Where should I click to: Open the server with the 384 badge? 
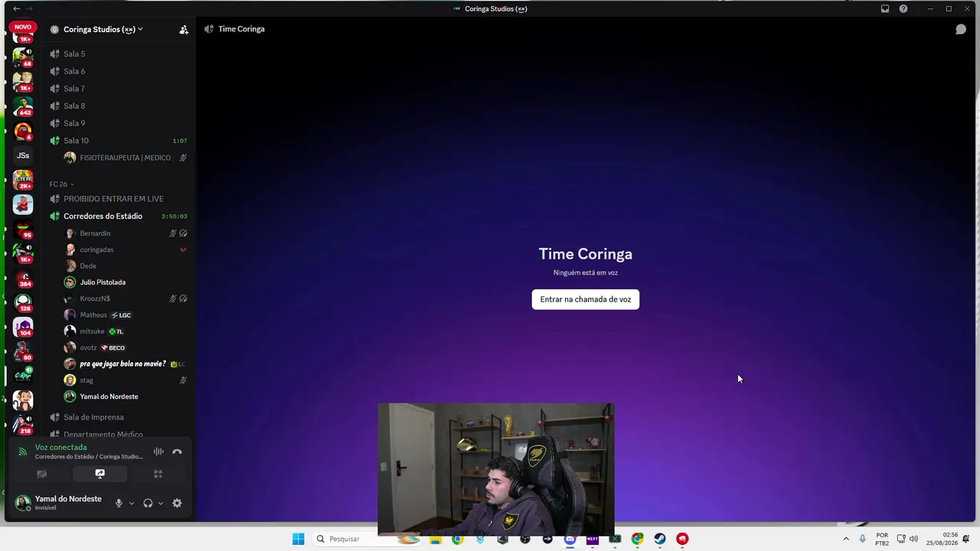click(23, 278)
